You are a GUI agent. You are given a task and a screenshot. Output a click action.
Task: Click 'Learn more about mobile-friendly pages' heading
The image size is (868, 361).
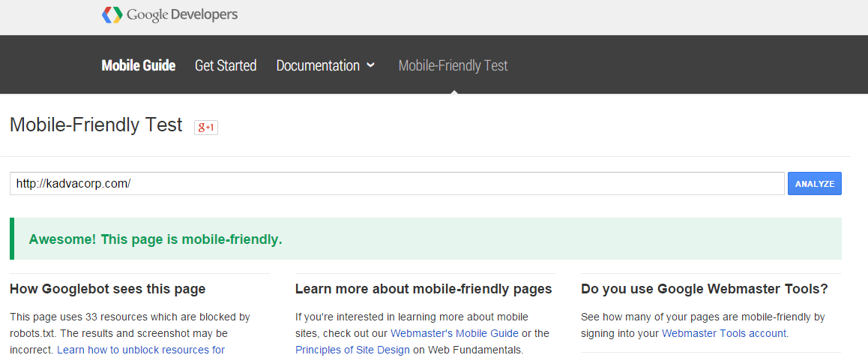[424, 289]
